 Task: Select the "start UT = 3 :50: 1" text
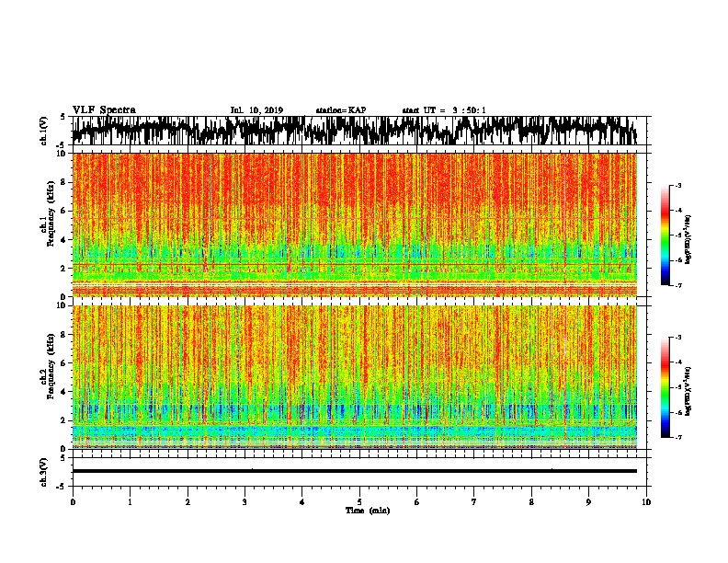444,110
